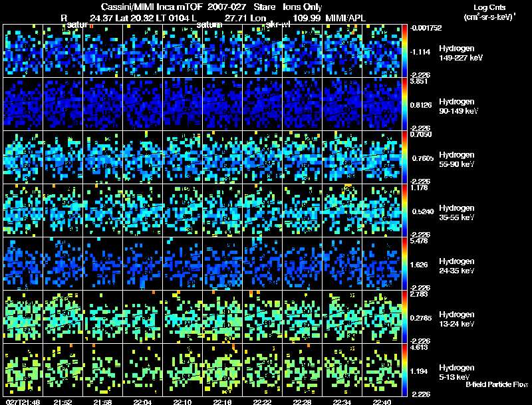Click the '4.613' color scale value
This screenshot has height=405, width=532.
(419, 348)
